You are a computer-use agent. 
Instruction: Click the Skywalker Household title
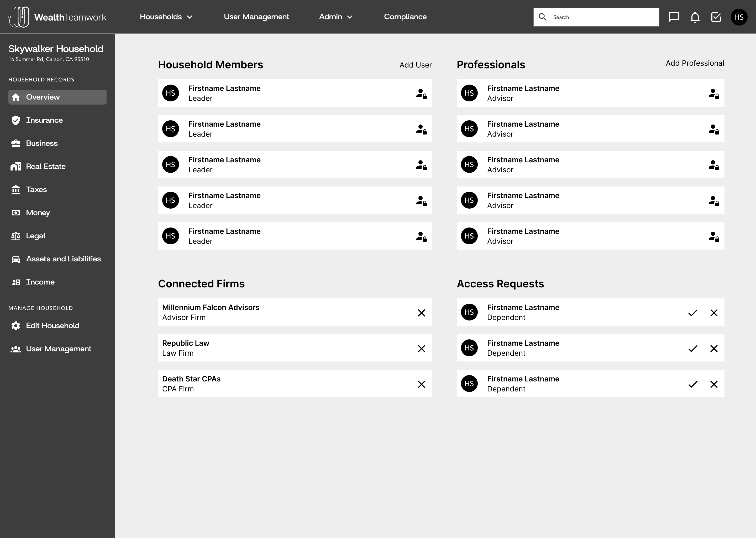pos(56,49)
